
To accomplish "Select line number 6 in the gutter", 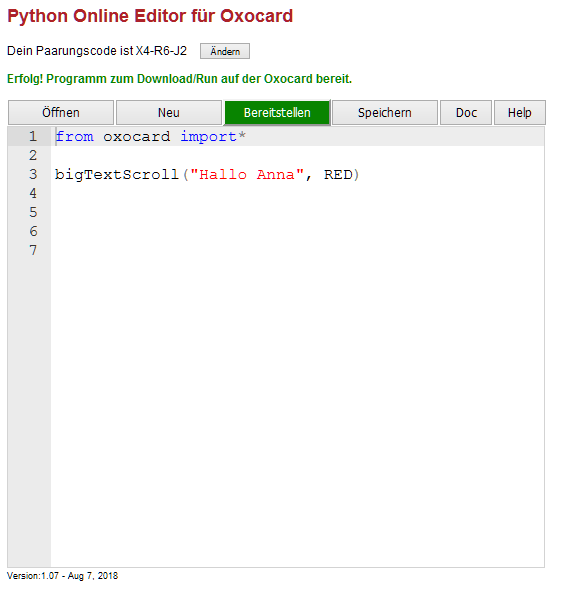I will point(33,231).
